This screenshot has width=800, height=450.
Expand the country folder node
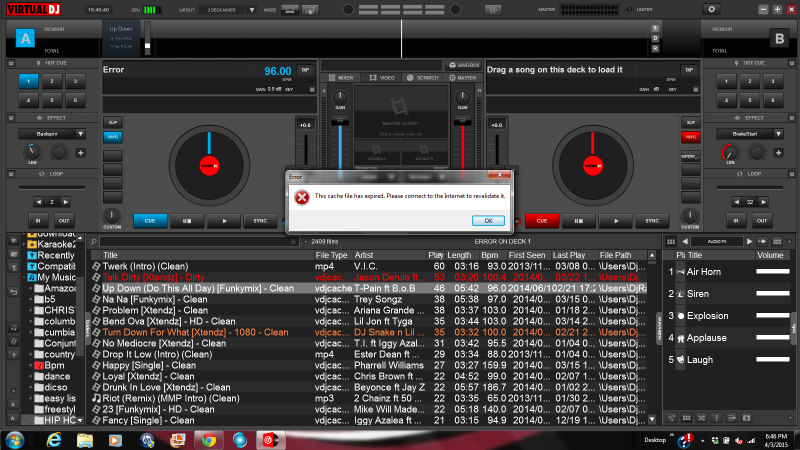point(31,355)
